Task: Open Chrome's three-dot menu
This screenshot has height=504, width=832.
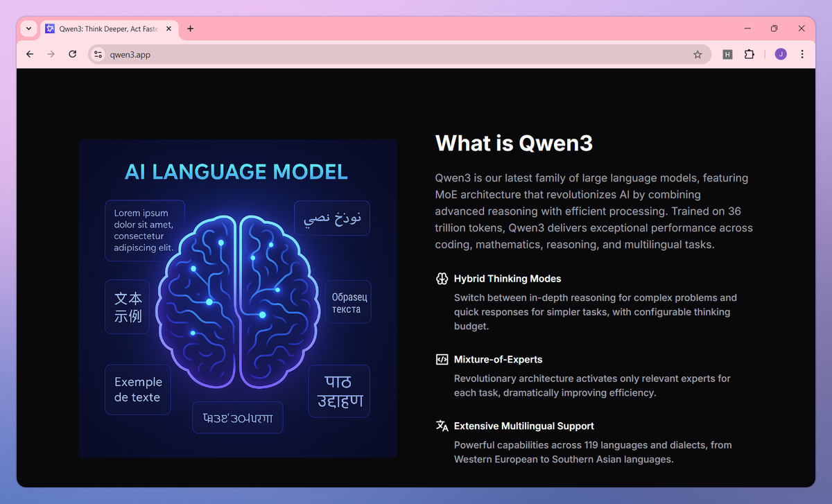Action: [802, 54]
